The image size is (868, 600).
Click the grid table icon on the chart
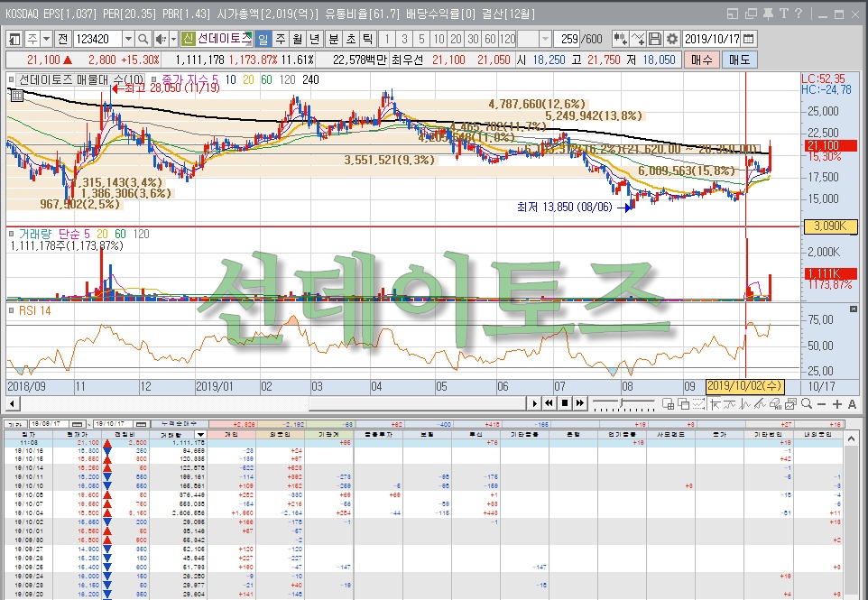pyautogui.click(x=16, y=96)
